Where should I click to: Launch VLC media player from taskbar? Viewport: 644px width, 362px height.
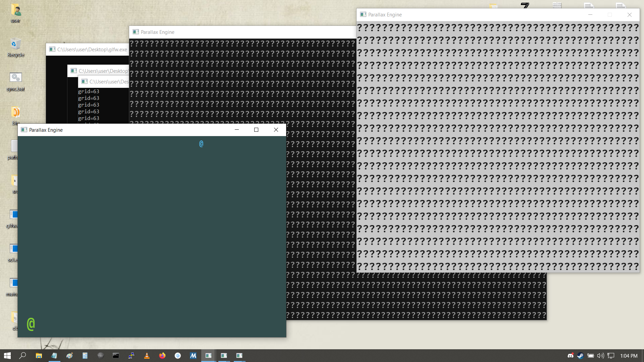coord(147,356)
